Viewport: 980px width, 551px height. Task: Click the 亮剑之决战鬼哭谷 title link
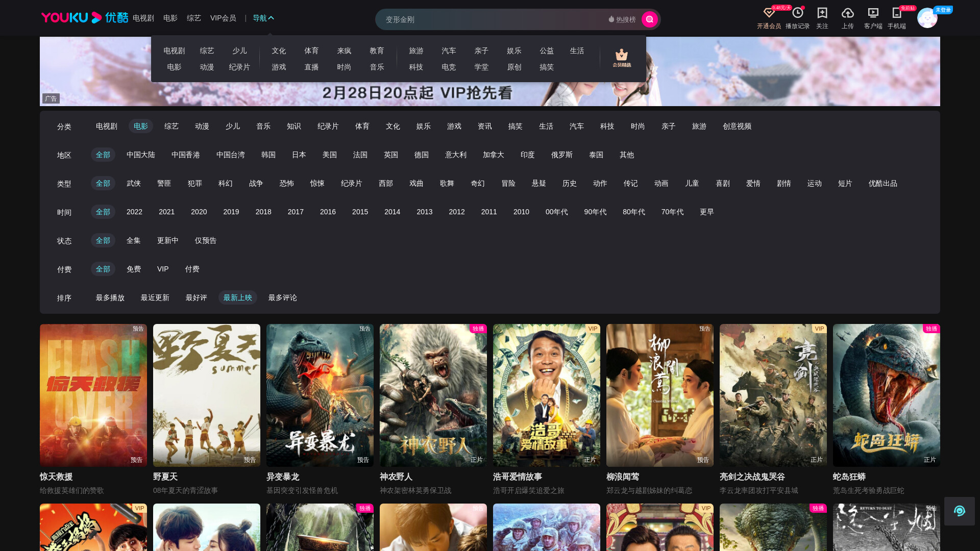tap(752, 477)
